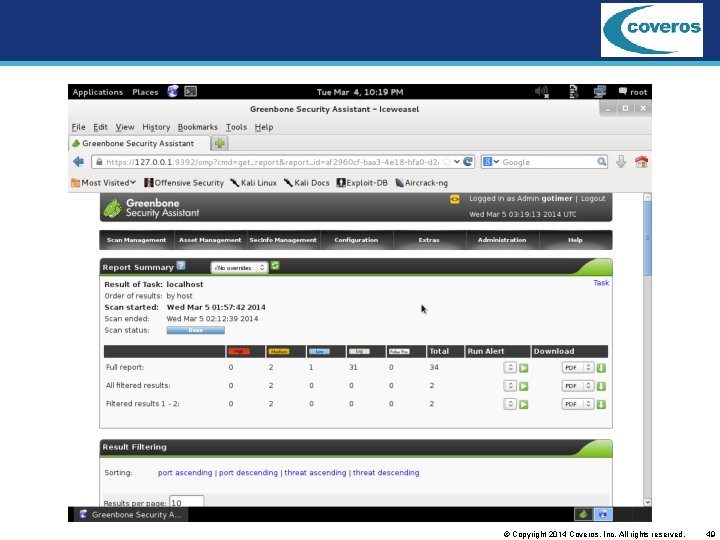Click the page vertical scrollbar thumb
The width and height of the screenshot is (720, 540).
[647, 239]
